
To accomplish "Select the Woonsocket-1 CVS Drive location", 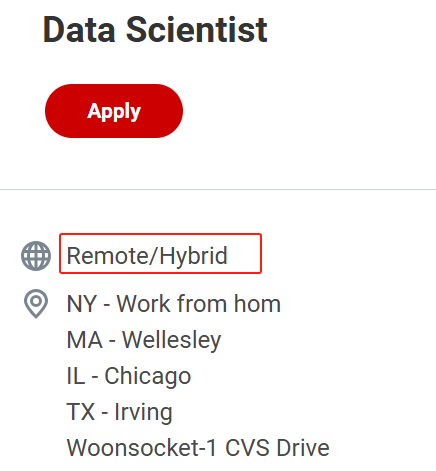I will click(x=198, y=448).
